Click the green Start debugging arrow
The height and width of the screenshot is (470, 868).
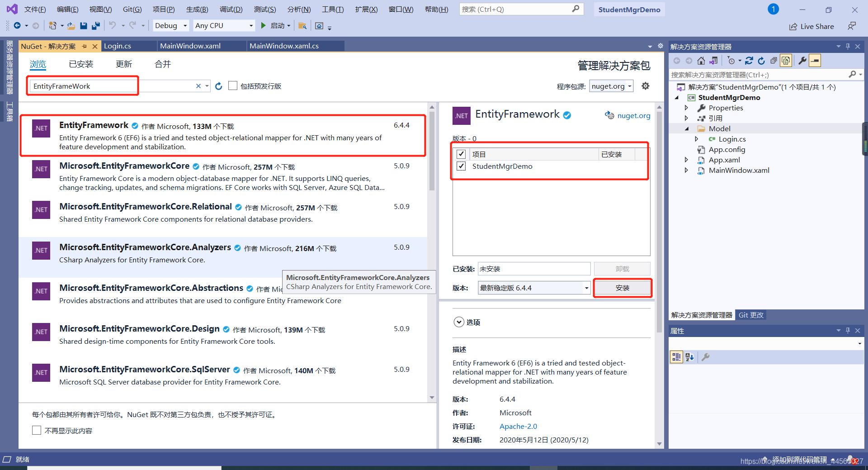click(x=263, y=25)
